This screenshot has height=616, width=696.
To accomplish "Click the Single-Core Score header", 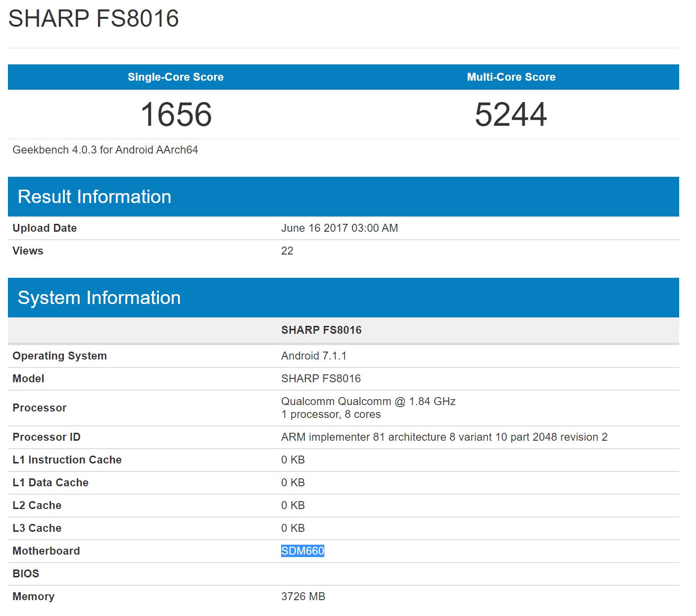I will coord(175,77).
